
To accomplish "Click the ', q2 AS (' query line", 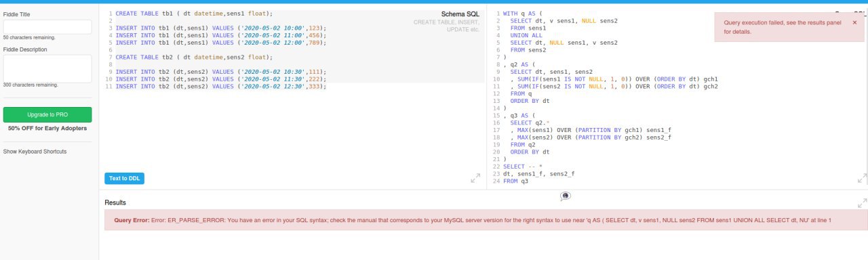I will click(x=519, y=64).
